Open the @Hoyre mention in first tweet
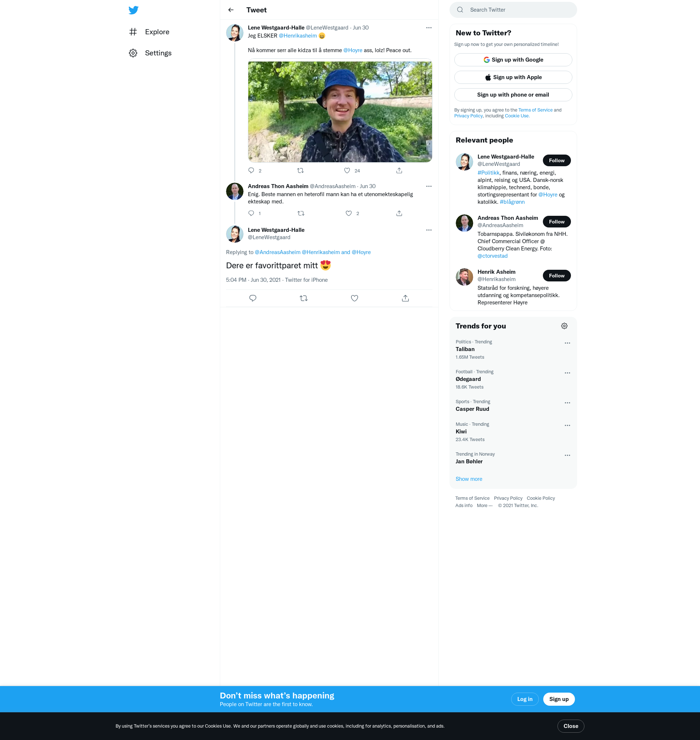 point(353,50)
